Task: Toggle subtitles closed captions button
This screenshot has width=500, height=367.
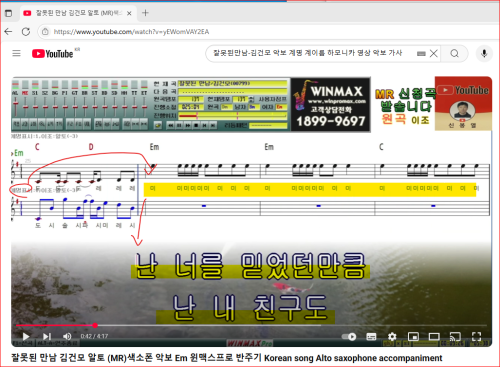Action: [x=371, y=337]
